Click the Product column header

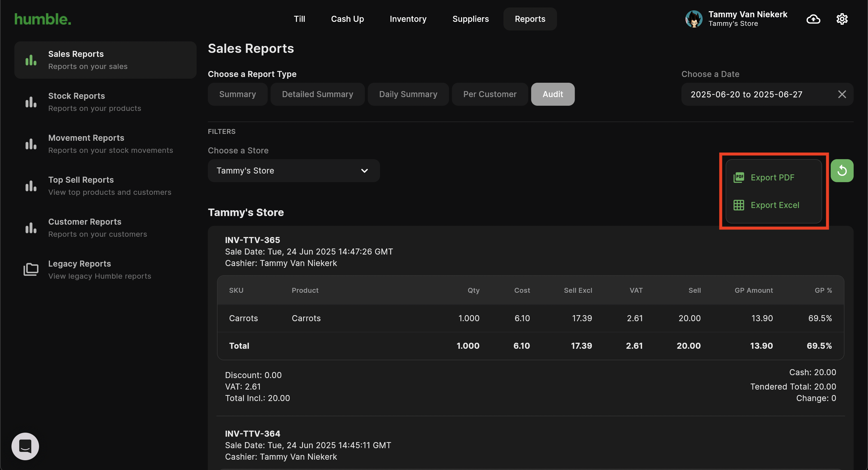[305, 290]
